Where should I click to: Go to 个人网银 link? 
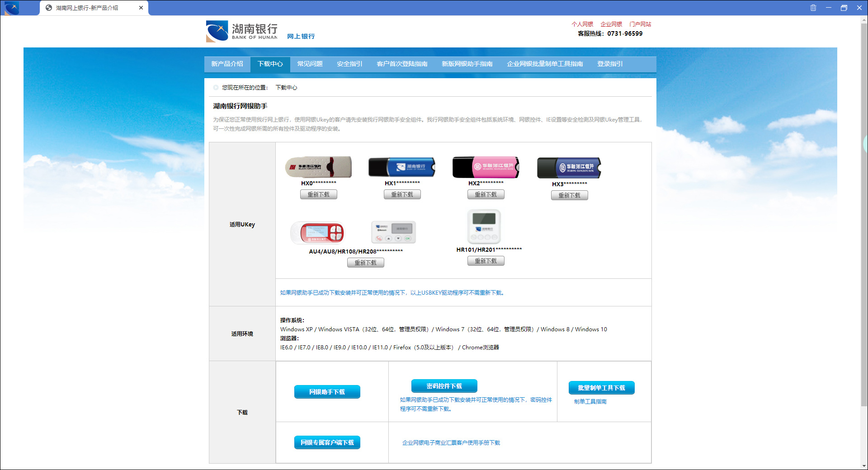click(582, 24)
